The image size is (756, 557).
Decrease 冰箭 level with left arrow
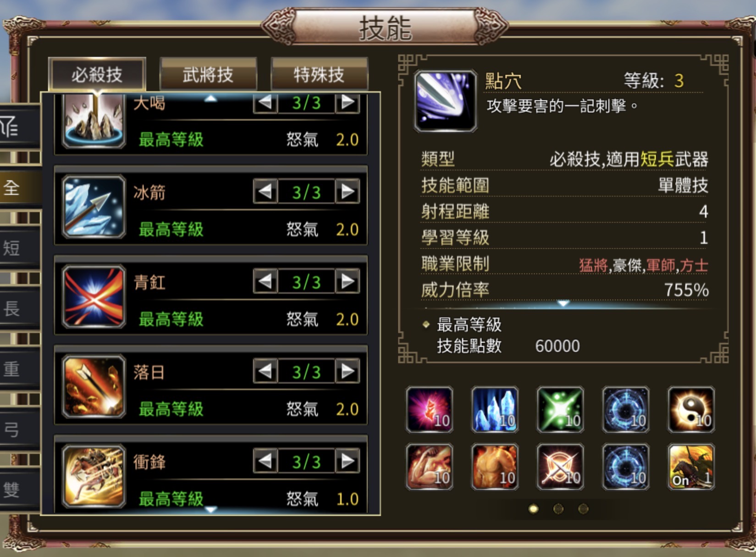click(x=265, y=191)
